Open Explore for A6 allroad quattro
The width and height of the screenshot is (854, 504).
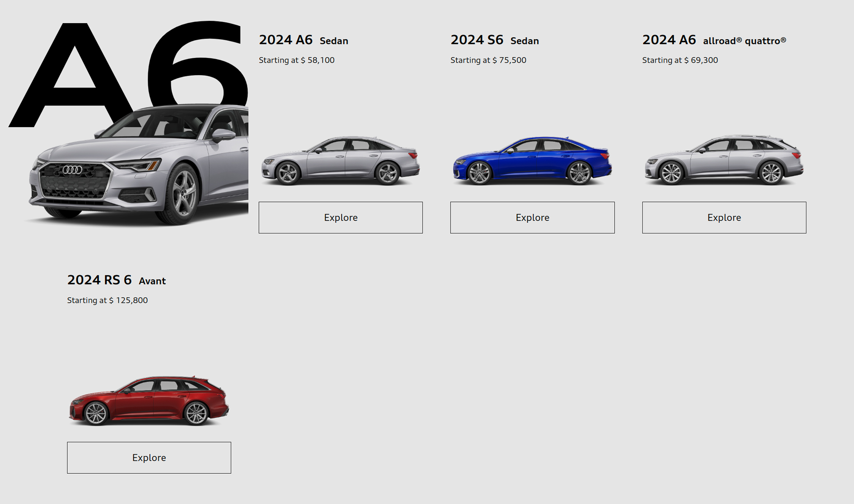tap(724, 218)
